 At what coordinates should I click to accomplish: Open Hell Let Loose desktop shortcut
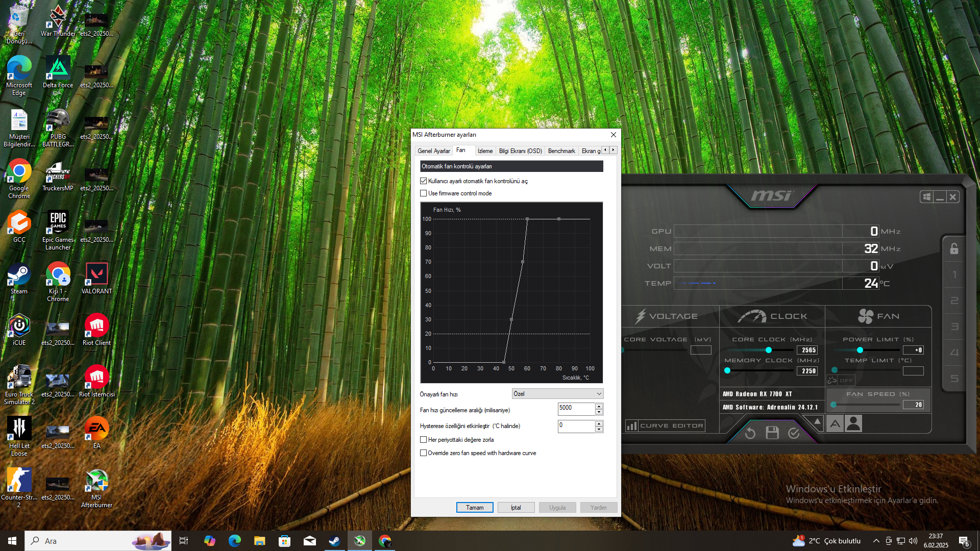pos(19,436)
